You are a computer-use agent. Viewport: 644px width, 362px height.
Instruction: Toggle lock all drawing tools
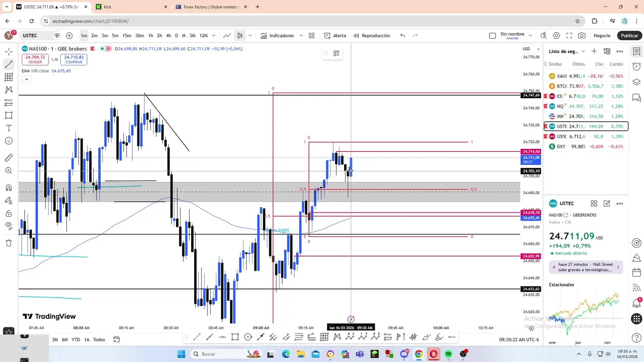[x=9, y=213]
